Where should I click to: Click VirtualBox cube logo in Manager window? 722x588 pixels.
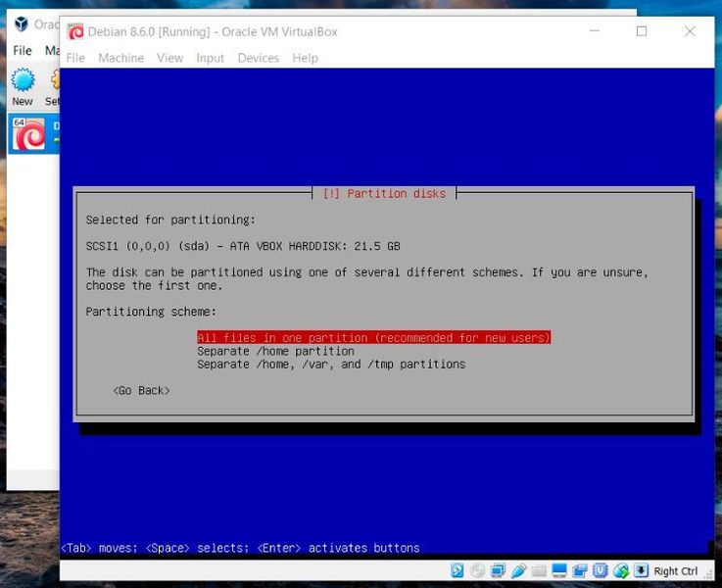(22, 24)
